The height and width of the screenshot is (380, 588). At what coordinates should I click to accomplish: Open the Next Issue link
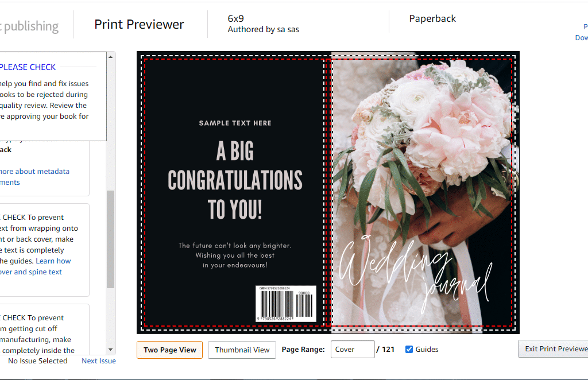point(98,360)
